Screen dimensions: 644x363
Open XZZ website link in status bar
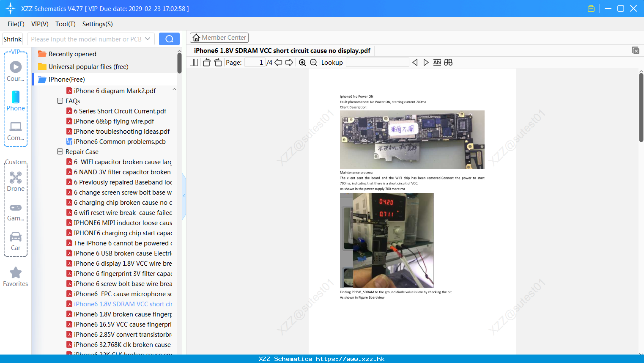350,359
